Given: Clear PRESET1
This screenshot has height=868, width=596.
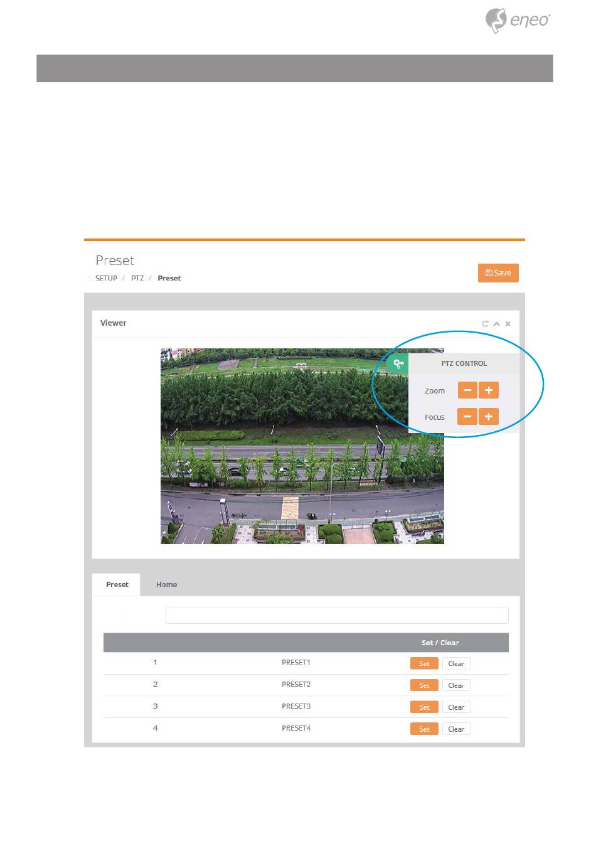Looking at the screenshot, I should click(456, 663).
